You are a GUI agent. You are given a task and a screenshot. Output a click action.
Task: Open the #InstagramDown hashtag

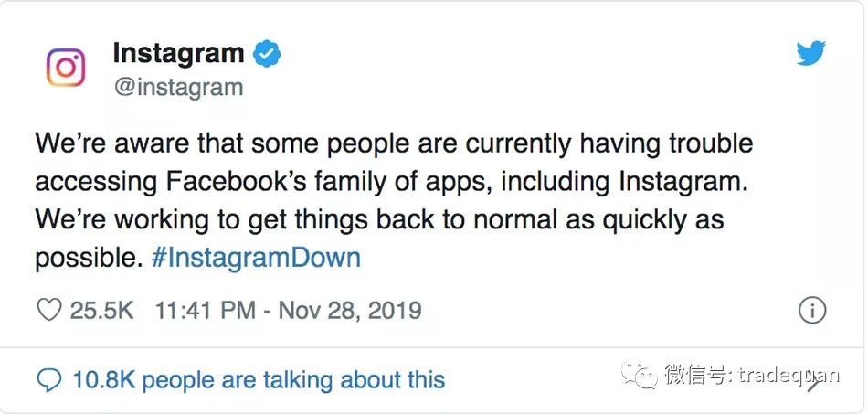(255, 258)
